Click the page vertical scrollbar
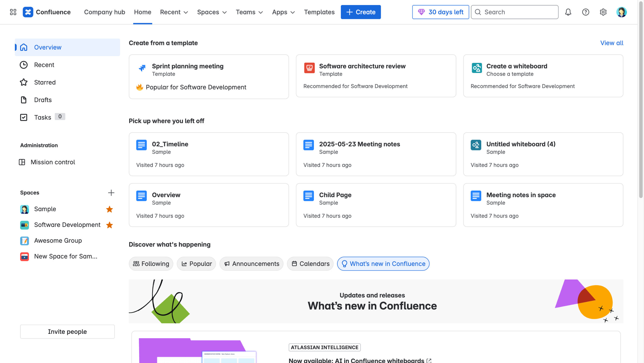Image resolution: width=644 pixels, height=363 pixels. click(x=641, y=101)
